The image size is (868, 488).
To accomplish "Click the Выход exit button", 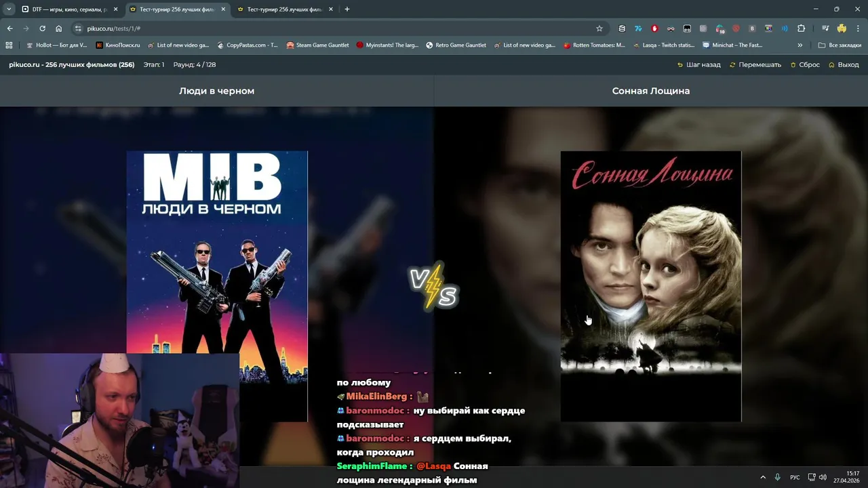I will pyautogui.click(x=844, y=65).
